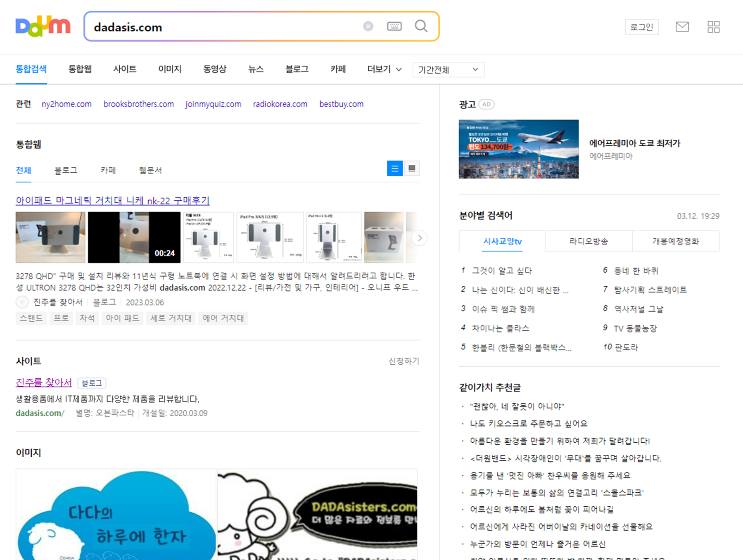
Task: Click the Daum logo
Action: coord(43,26)
